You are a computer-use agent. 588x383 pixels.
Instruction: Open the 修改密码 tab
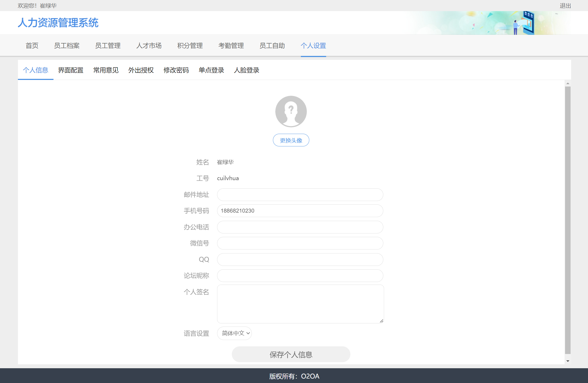pos(176,70)
